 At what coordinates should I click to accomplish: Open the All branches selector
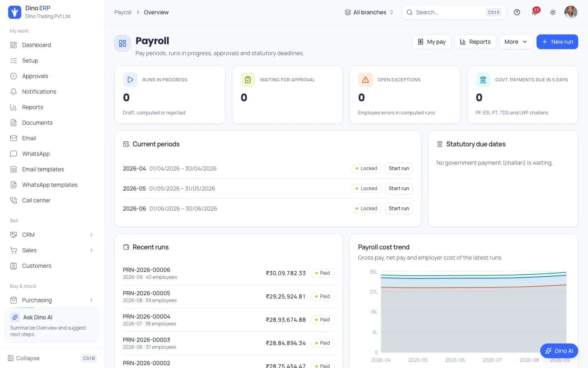369,12
